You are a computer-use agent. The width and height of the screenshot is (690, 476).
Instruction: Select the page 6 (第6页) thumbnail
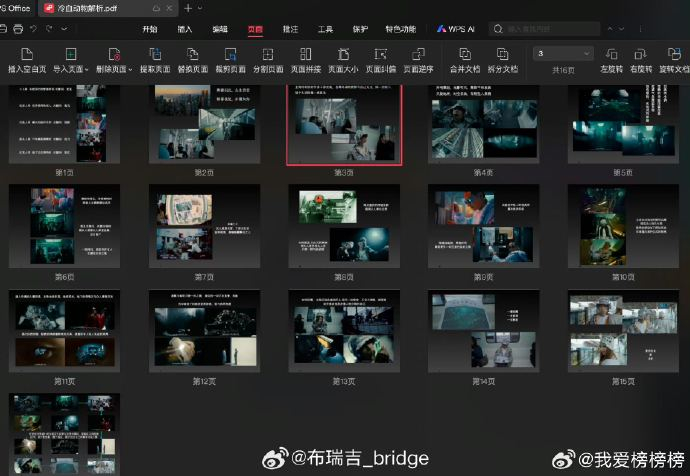[64, 226]
